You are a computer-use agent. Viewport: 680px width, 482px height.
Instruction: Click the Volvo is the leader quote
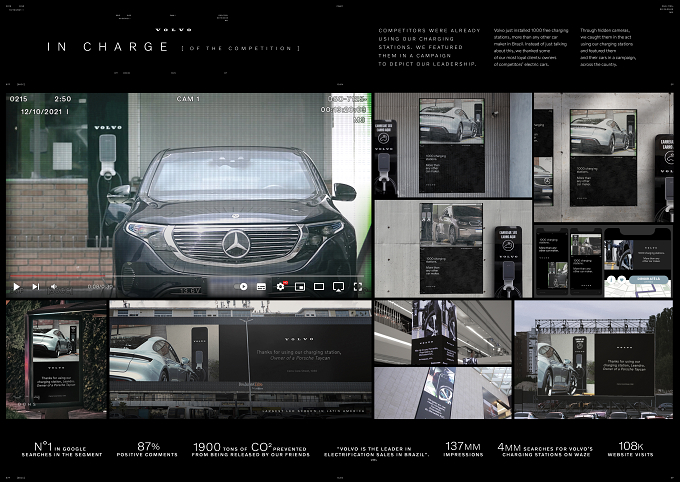pos(376,452)
